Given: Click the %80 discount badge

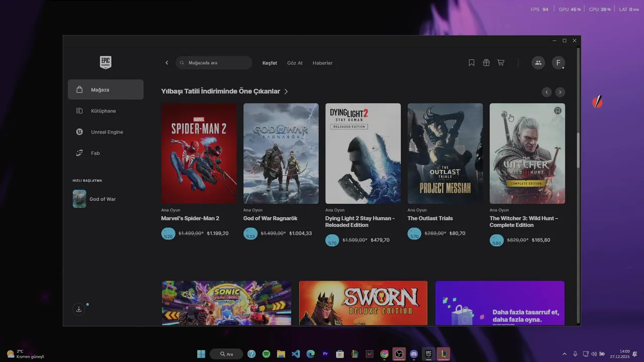Looking at the screenshot, I should click(x=497, y=240).
